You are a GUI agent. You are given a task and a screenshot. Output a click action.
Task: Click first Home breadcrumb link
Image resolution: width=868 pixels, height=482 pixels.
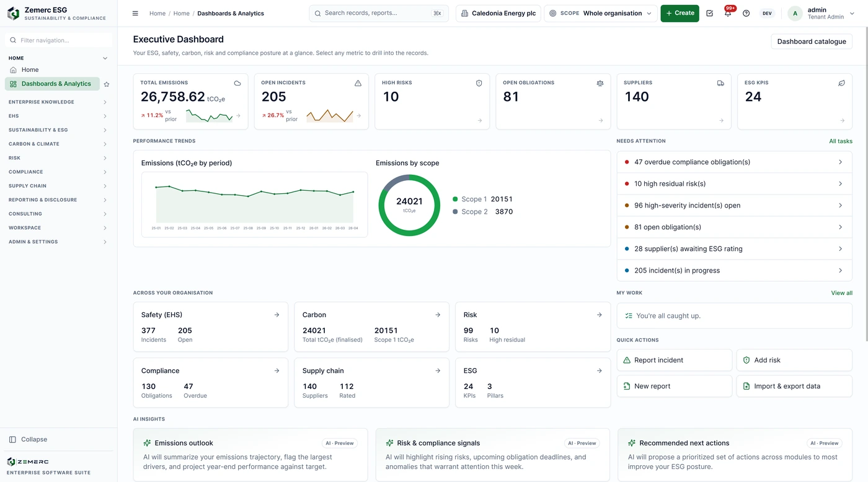[157, 13]
